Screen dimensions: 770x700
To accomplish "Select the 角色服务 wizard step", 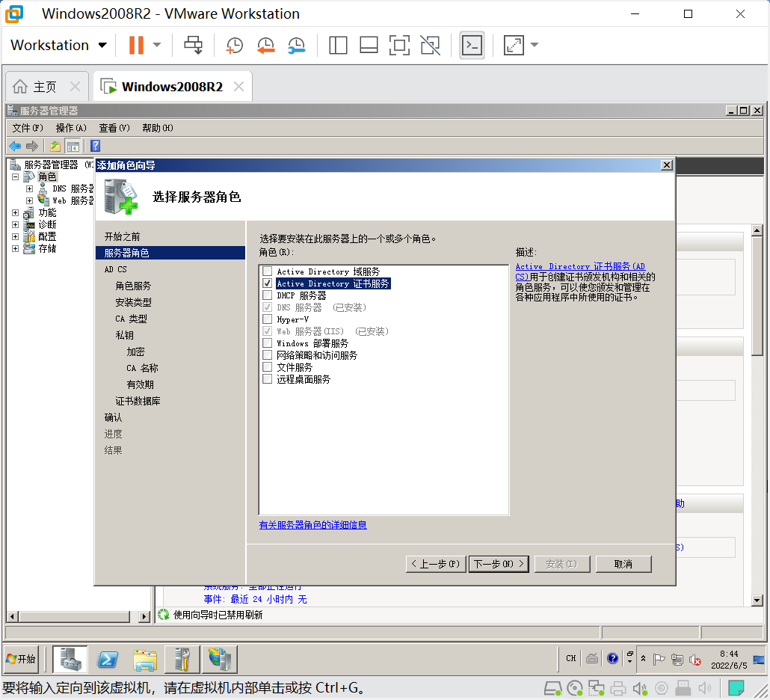I will 133,286.
